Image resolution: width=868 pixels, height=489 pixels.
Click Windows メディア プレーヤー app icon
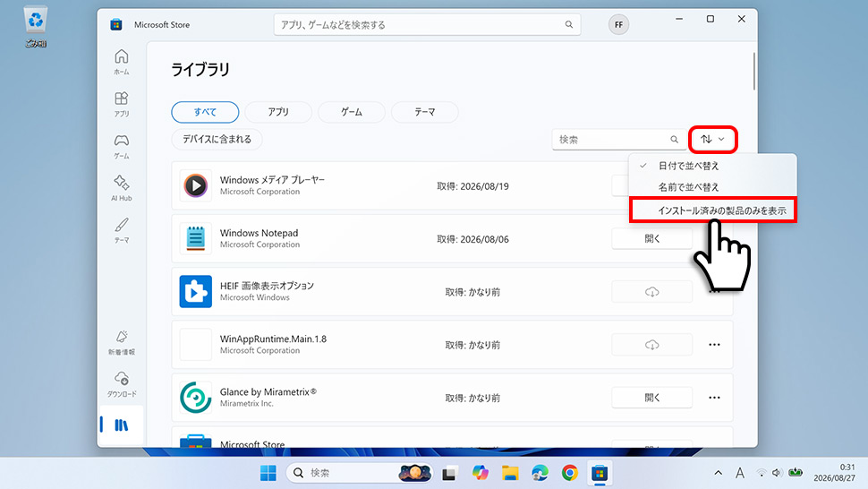[195, 185]
